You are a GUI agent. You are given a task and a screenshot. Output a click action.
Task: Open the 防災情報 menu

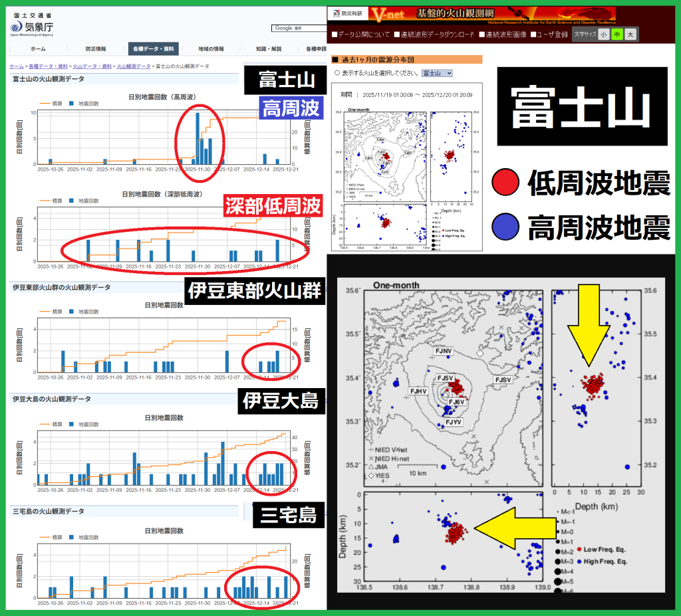pyautogui.click(x=95, y=49)
